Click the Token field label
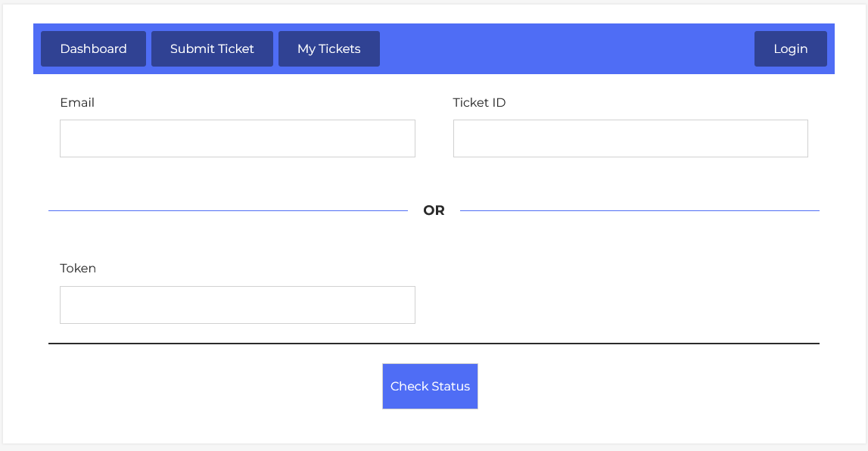Viewport: 868px width, 451px height. pyautogui.click(x=78, y=268)
